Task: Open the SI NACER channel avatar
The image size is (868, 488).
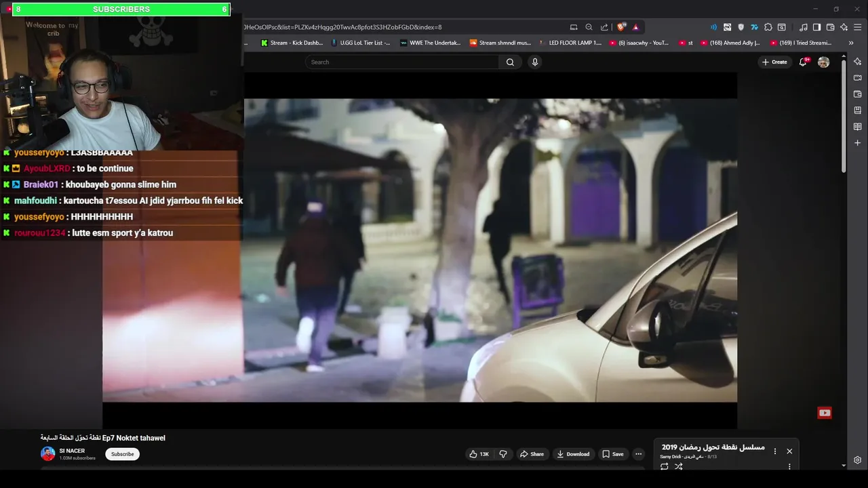Action: coord(47,454)
